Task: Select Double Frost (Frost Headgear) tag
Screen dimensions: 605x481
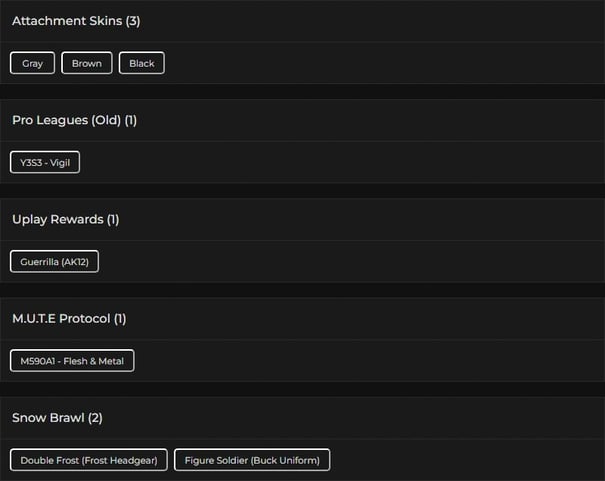Action: click(x=89, y=460)
